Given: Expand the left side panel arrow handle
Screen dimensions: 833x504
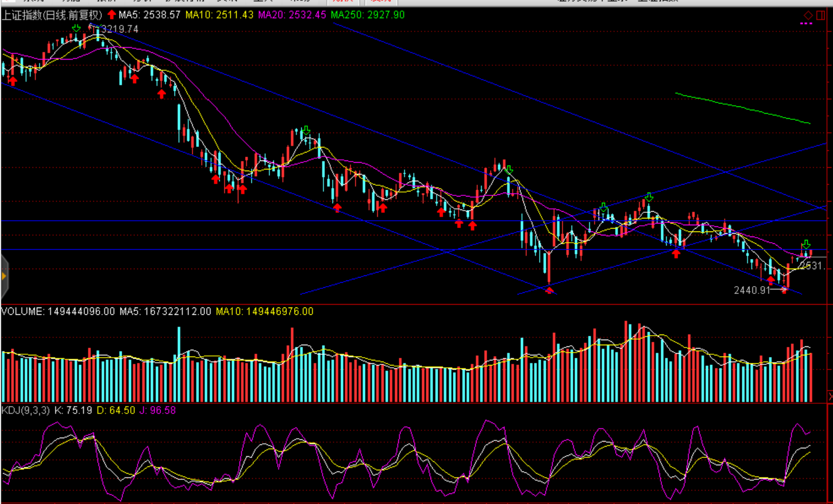Looking at the screenshot, I should [4, 276].
